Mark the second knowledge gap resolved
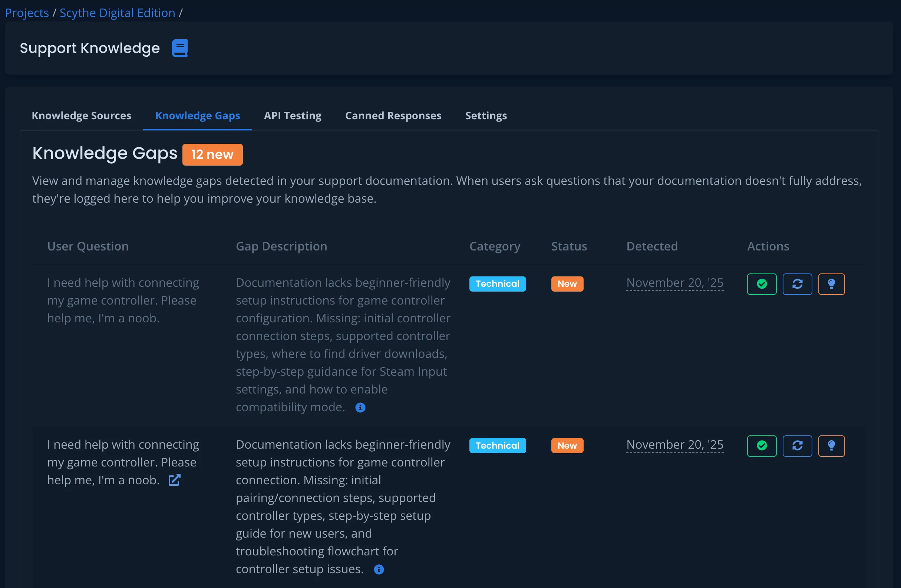 761,446
